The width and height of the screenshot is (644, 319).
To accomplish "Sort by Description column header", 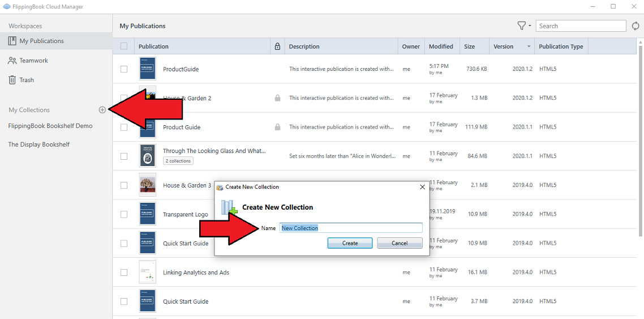I will [341, 46].
